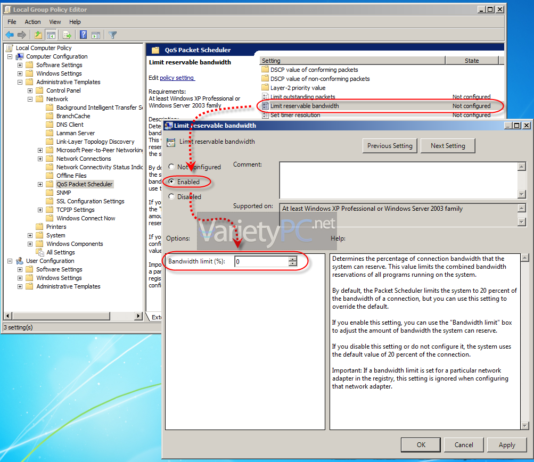Select the Enabled radio button
Viewport: 534px width, 462px height.
tap(171, 182)
